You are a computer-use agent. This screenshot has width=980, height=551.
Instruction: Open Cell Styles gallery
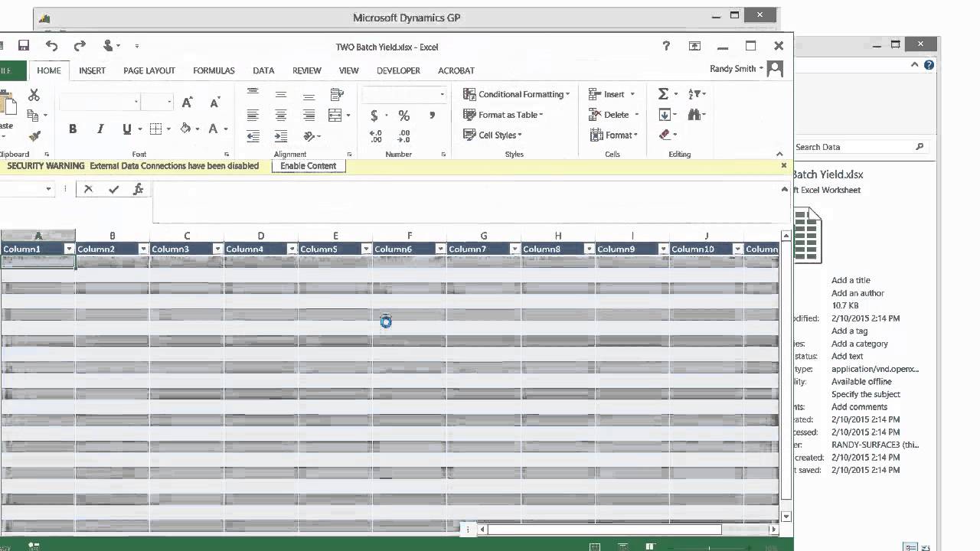(x=492, y=135)
